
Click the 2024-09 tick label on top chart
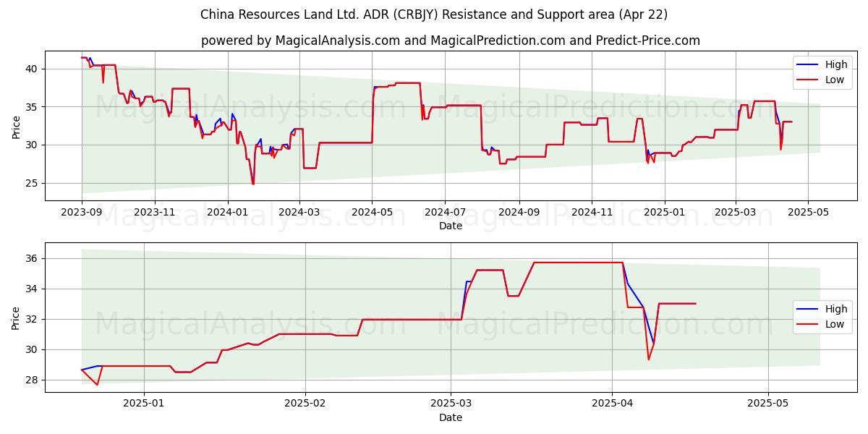click(x=519, y=213)
